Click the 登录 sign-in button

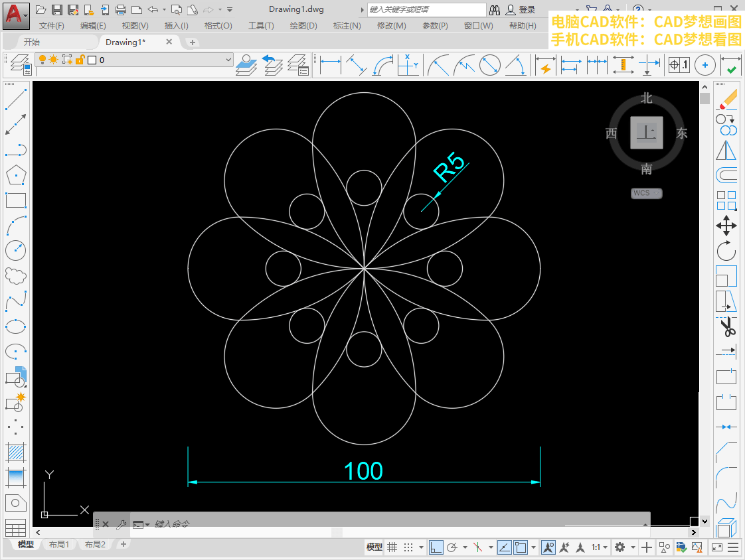pos(521,9)
